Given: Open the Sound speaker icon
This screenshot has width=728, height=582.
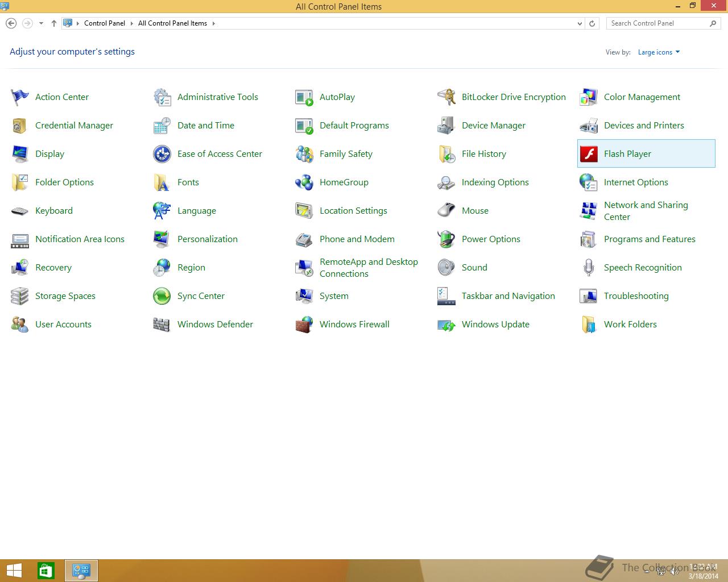Looking at the screenshot, I should tap(446, 268).
